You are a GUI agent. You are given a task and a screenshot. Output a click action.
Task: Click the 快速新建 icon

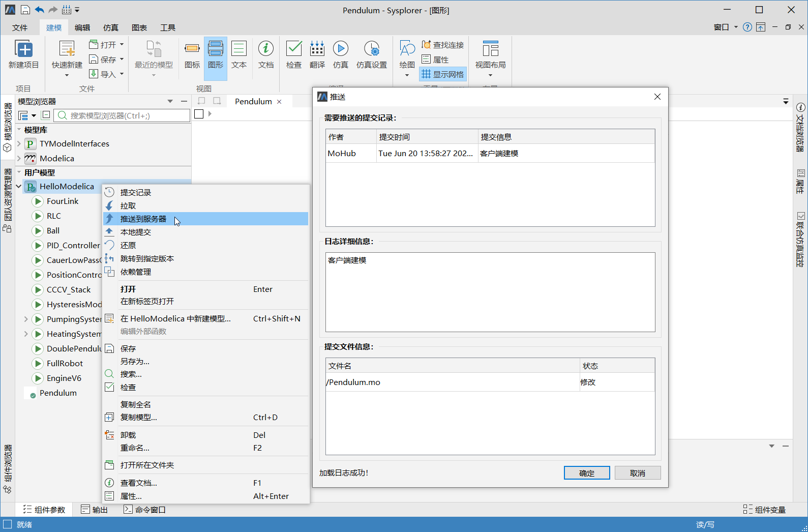coord(67,49)
